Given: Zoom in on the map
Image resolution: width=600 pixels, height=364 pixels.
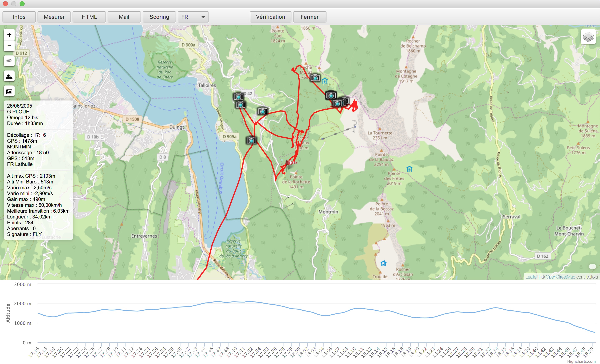Looking at the screenshot, I should pos(9,35).
